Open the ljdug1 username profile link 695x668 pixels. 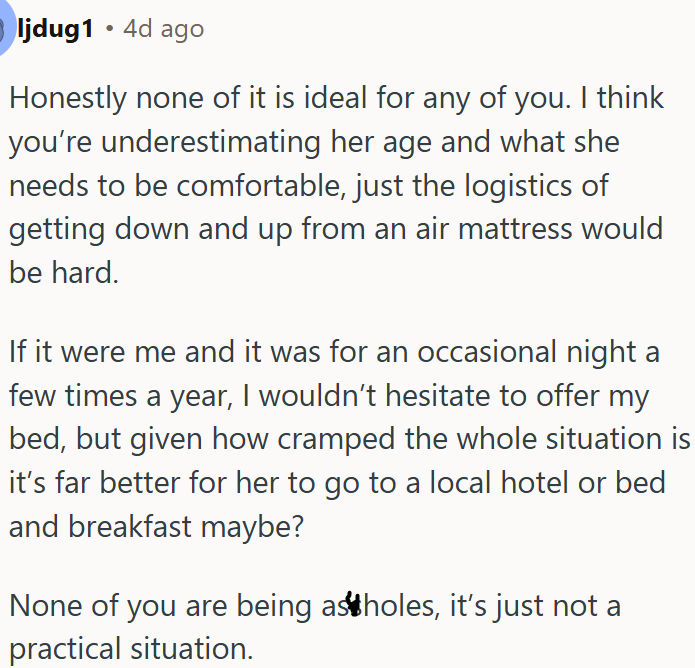[x=56, y=28]
